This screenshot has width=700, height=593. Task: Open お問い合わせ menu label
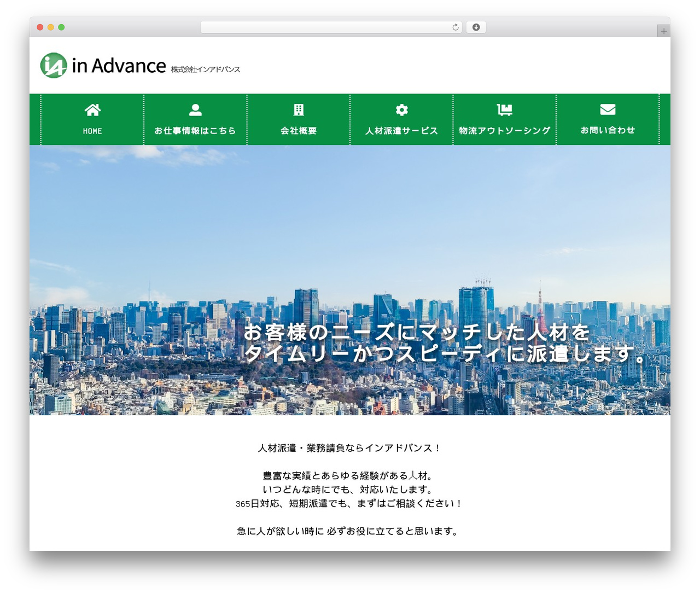click(x=608, y=130)
